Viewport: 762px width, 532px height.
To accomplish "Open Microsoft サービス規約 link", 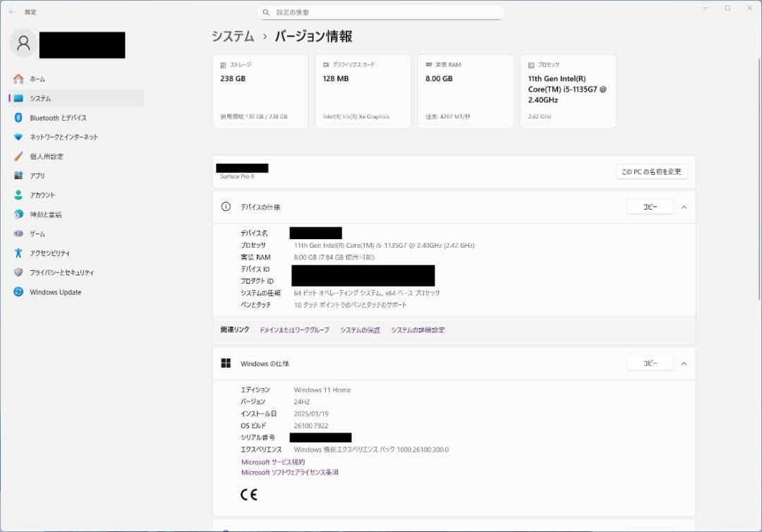I will click(273, 462).
